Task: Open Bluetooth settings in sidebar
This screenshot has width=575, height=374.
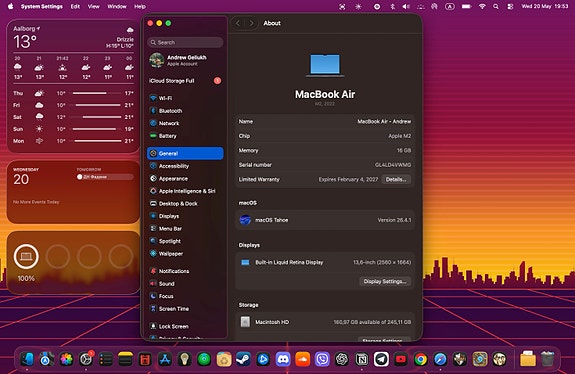Action: click(185, 111)
